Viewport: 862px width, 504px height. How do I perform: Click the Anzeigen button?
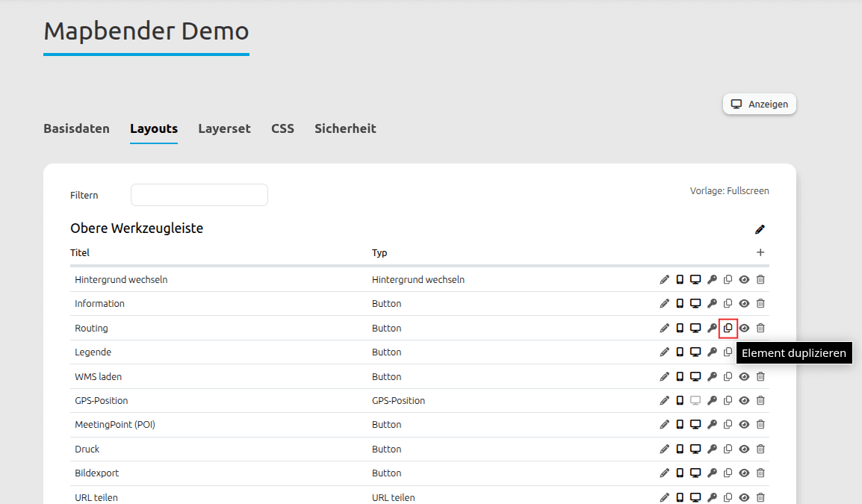[x=760, y=105]
